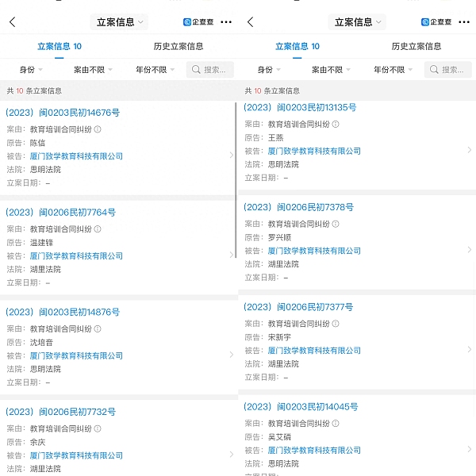The height and width of the screenshot is (476, 476).
Task: Open the 身份 filter in the right screen
Action: 269,70
